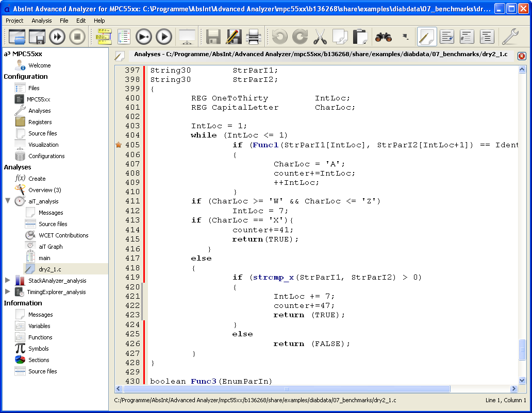Toggle line numbers with the hash-document button

click(467, 37)
